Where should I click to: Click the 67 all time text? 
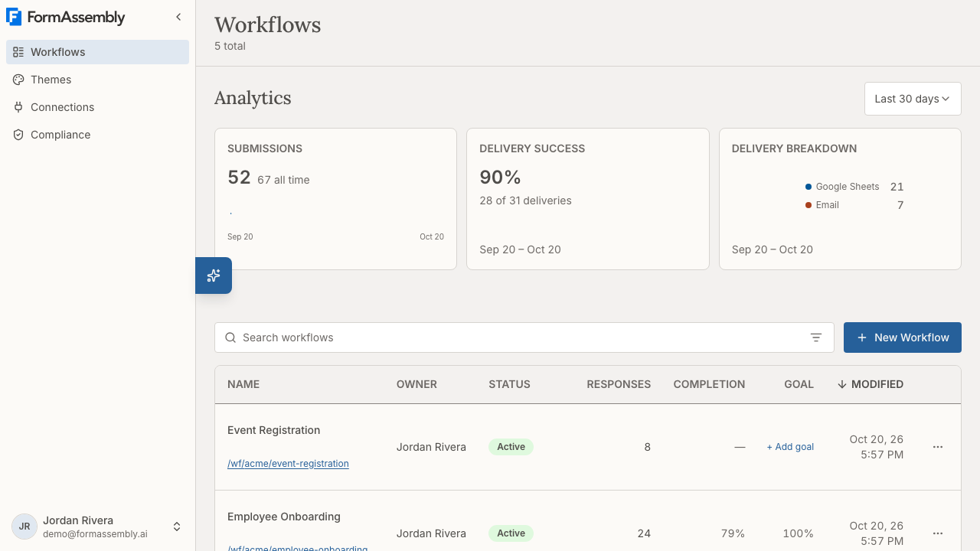point(283,180)
